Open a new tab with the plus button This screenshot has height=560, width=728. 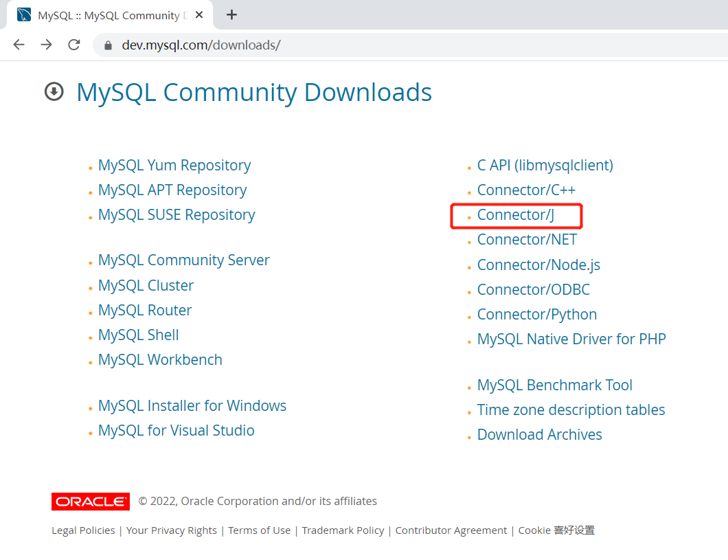[x=231, y=15]
